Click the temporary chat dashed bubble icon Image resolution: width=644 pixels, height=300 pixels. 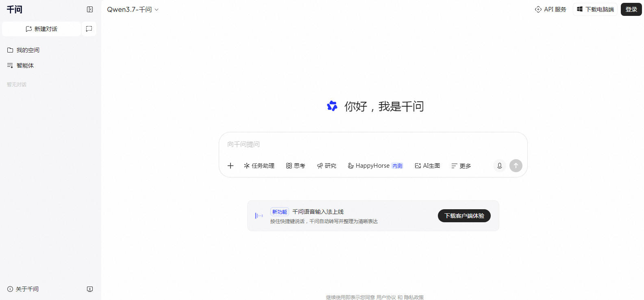(89, 29)
